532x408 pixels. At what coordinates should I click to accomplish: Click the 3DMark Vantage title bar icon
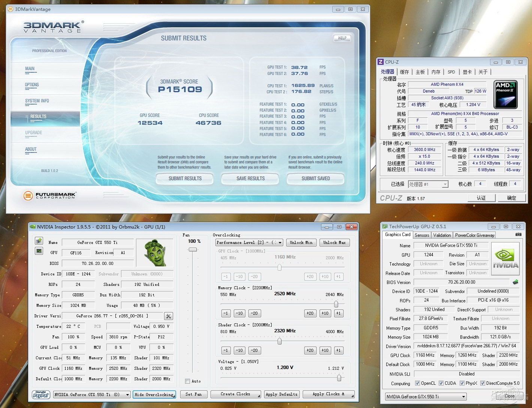click(x=10, y=9)
